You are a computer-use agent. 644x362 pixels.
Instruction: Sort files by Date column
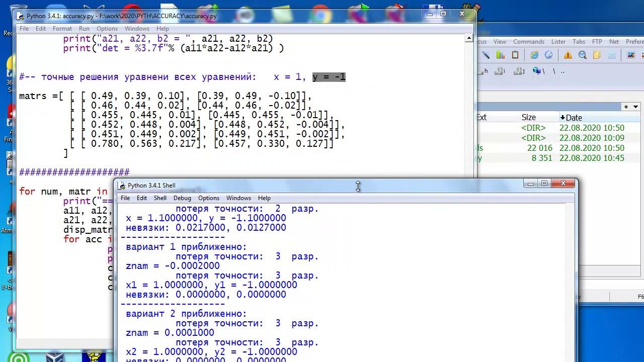point(574,118)
